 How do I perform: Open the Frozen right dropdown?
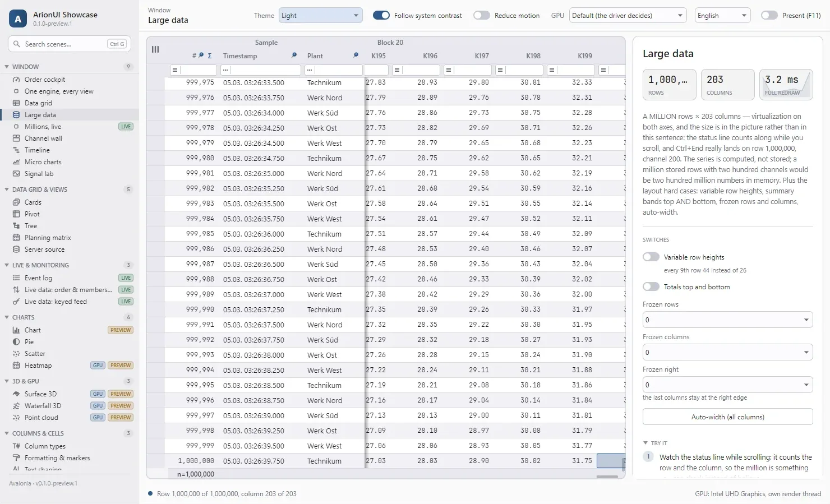728,385
